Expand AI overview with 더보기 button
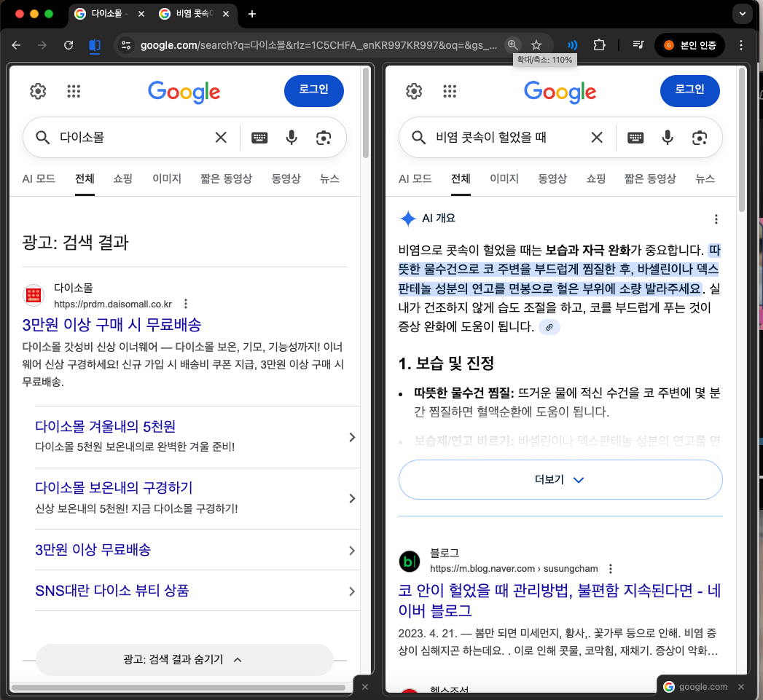This screenshot has width=763, height=700. point(560,479)
